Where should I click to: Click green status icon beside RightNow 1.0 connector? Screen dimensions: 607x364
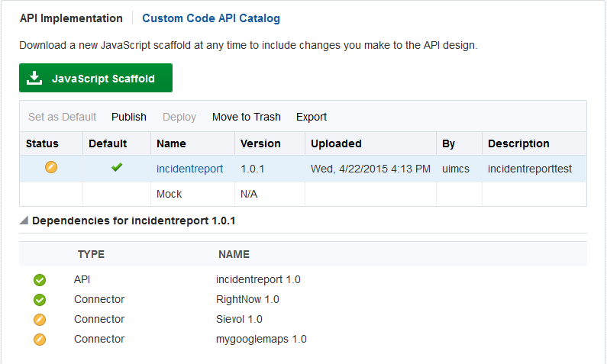click(40, 300)
